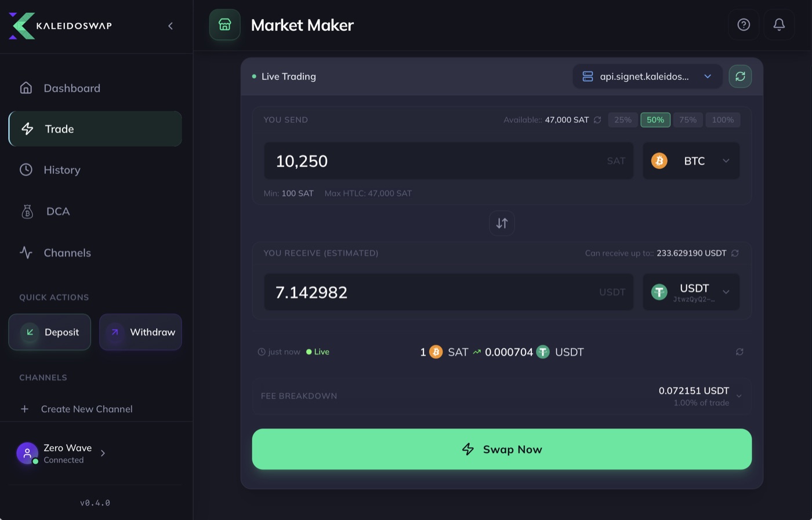
Task: Open the Zero Wave account menu
Action: click(x=61, y=453)
